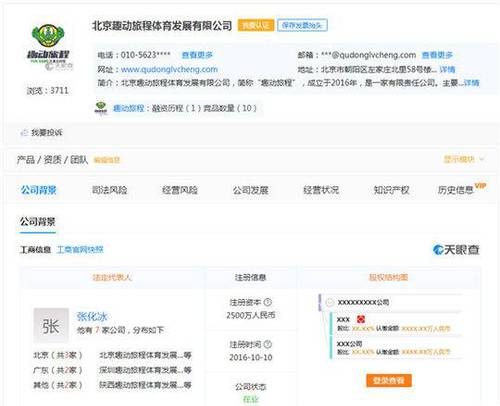The width and height of the screenshot is (500, 406).
Task: Click the orange 登录查看 button
Action: point(389,380)
